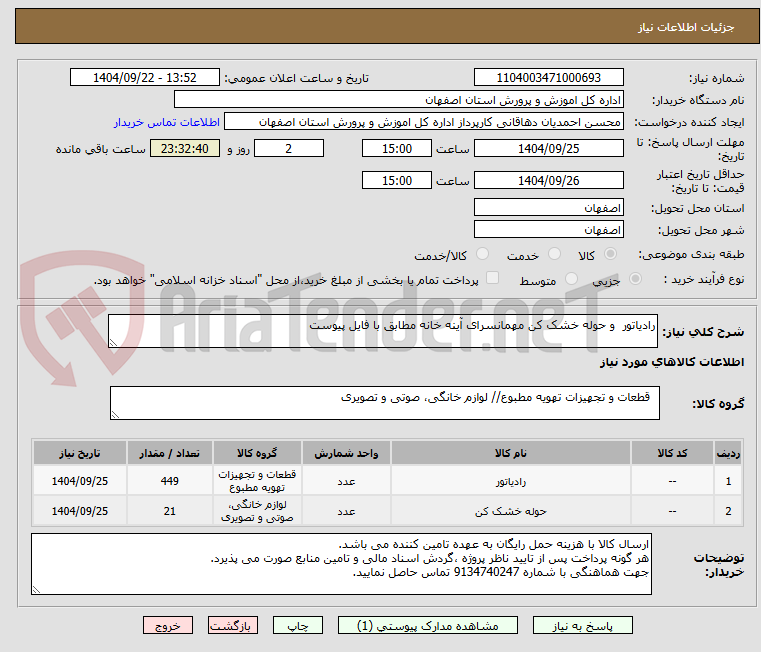Image resolution: width=761 pixels, height=652 pixels.
Task: Open the اطلاعات تماس خریدار link
Action: point(167,122)
